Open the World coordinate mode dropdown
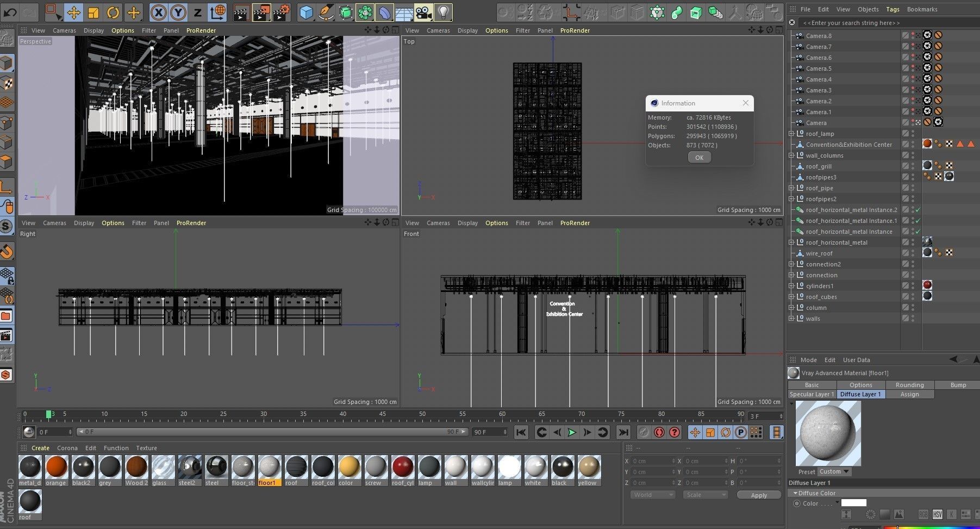The image size is (980, 529). (x=653, y=495)
